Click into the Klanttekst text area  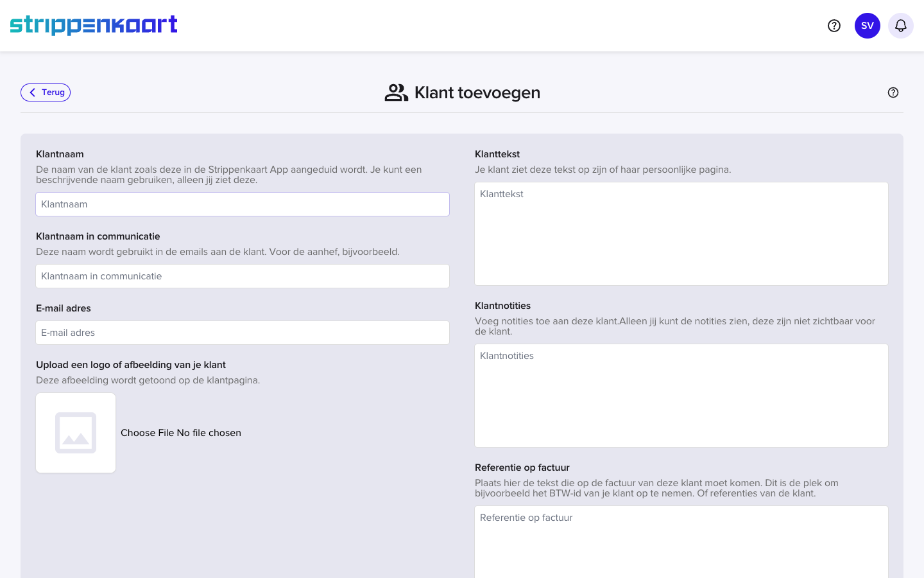click(681, 234)
